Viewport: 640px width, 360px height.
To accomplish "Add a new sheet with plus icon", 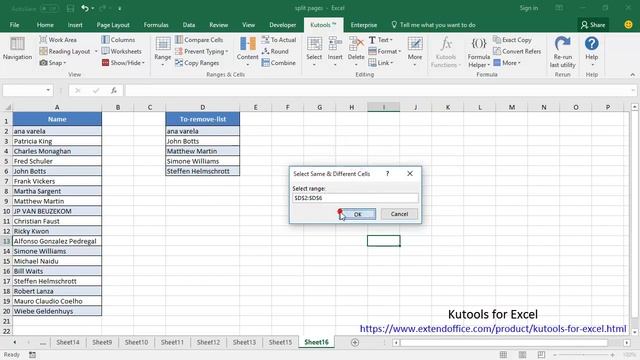I will (355, 342).
